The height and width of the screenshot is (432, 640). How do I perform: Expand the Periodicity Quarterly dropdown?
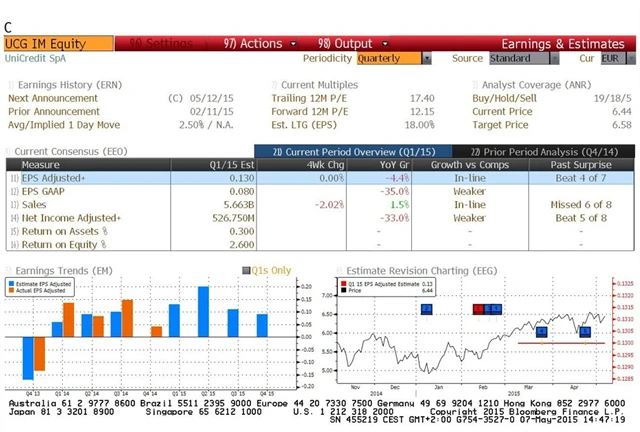[427, 59]
